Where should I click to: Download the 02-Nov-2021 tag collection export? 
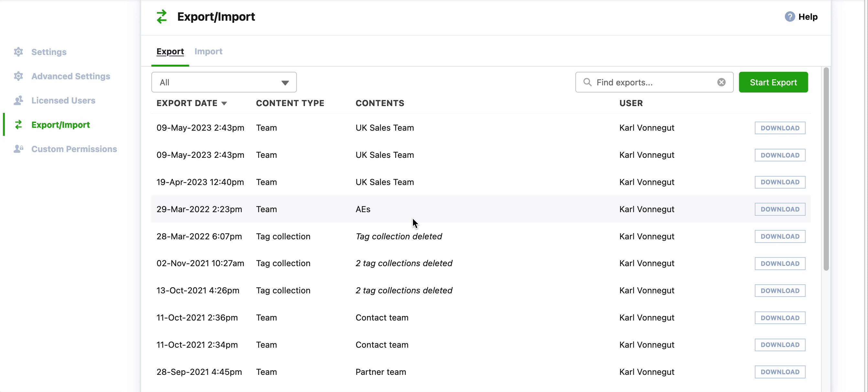780,263
